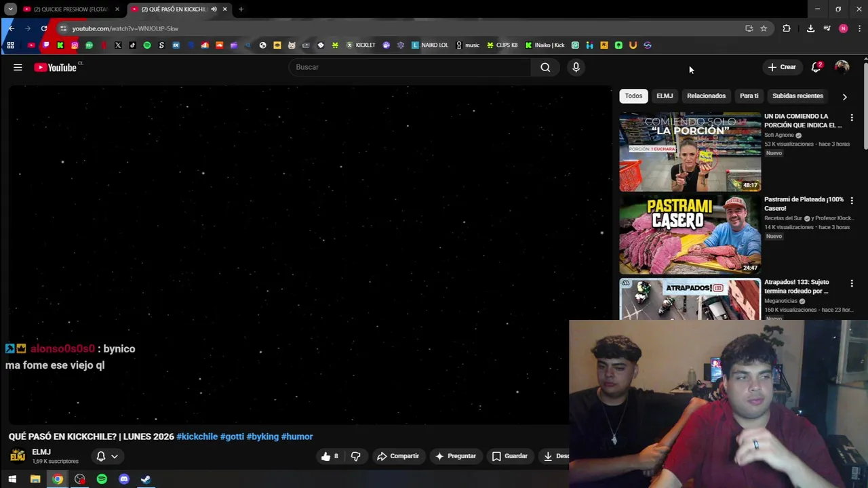Screen dimensions: 868x488
Task: Open options menu for the Atrapados video
Action: (x=852, y=283)
